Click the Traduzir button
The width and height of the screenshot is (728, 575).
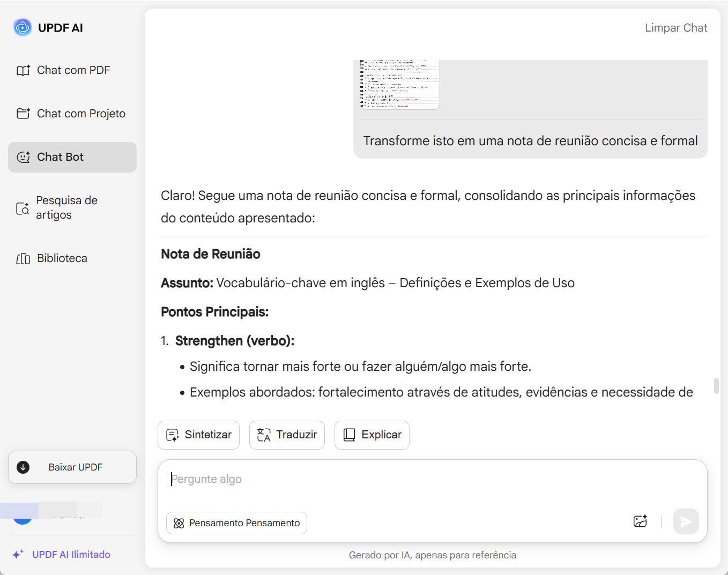[x=287, y=435]
